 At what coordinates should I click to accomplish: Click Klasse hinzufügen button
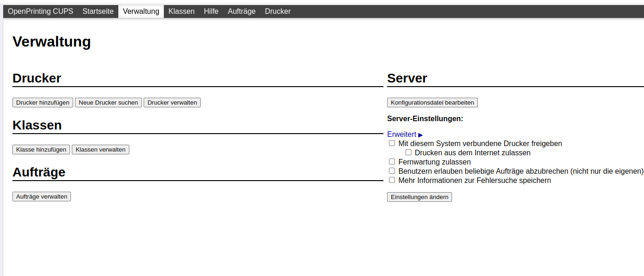(41, 150)
